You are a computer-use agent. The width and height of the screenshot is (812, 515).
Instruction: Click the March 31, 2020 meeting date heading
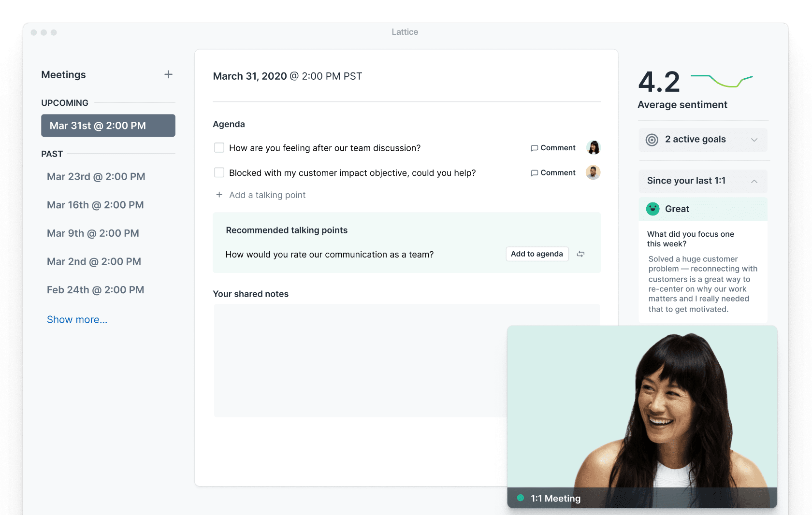288,76
